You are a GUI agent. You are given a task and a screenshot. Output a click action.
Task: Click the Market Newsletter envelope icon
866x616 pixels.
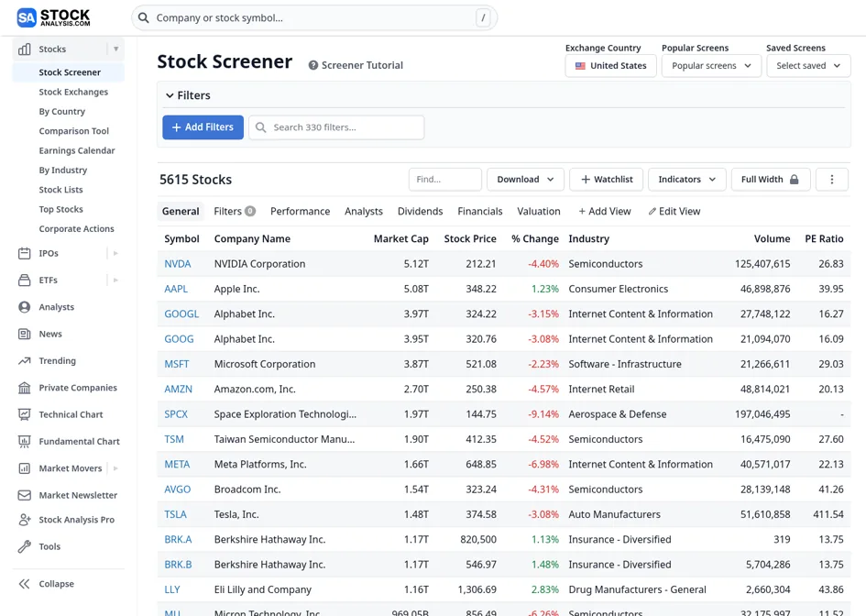tap(25, 495)
